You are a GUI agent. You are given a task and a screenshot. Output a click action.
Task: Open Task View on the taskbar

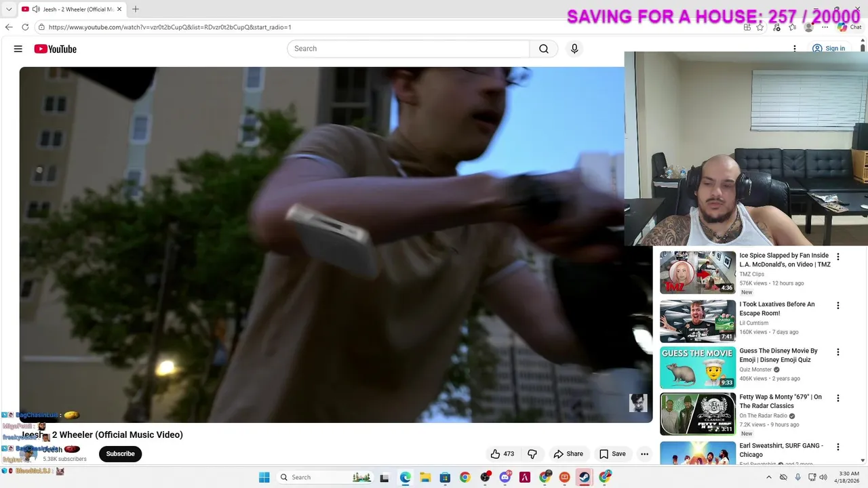[384, 477]
